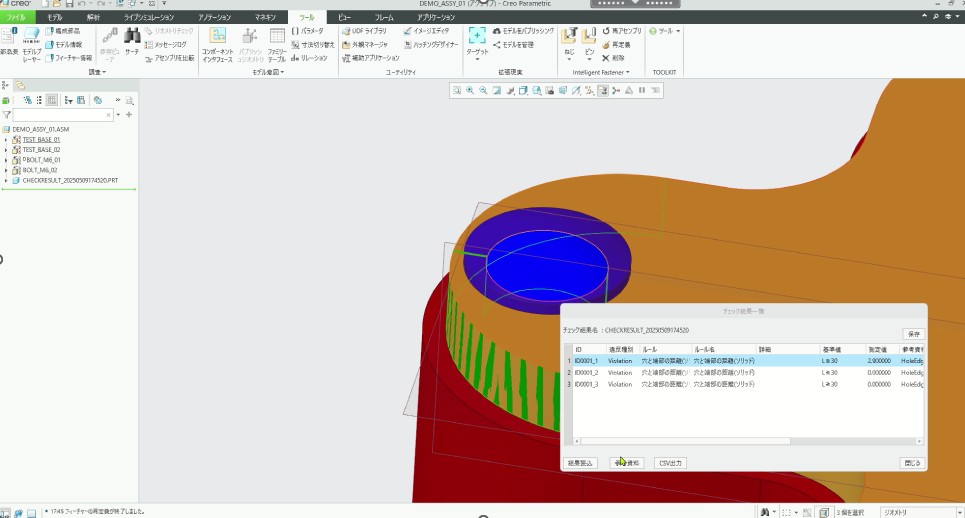Click the 保存 button in the dialog
Image resolution: width=965 pixels, height=518 pixels.
(912, 333)
